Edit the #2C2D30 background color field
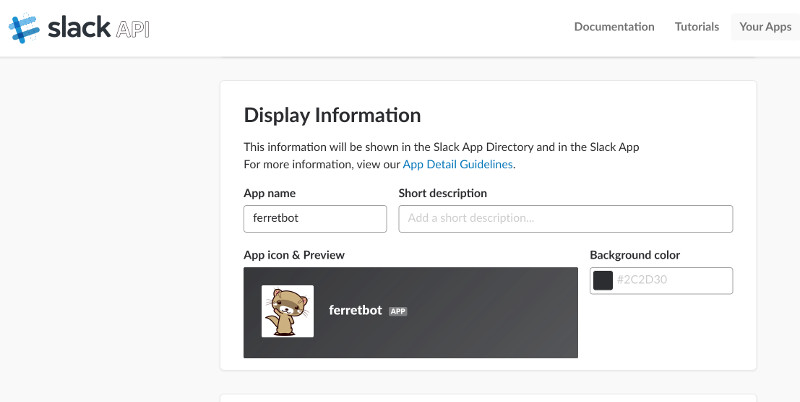Viewport: 800px width, 402px height. tap(661, 281)
